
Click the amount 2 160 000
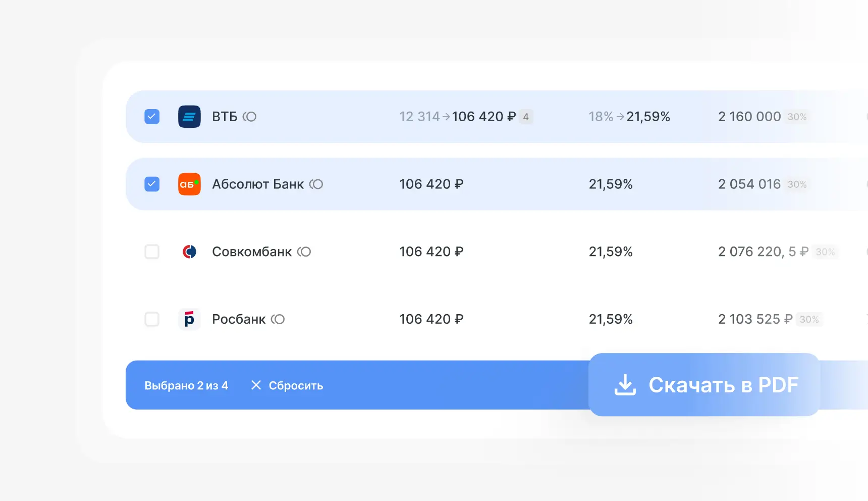point(749,117)
